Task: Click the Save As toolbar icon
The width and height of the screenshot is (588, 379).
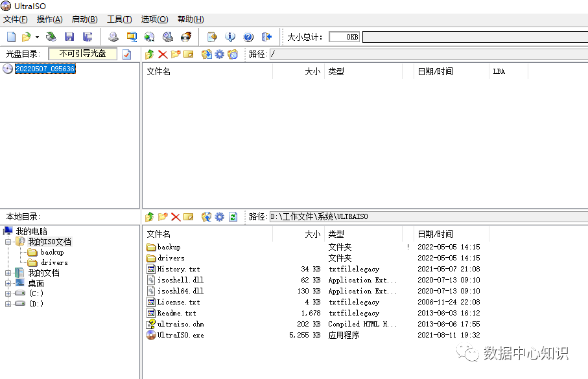Action: coord(88,37)
